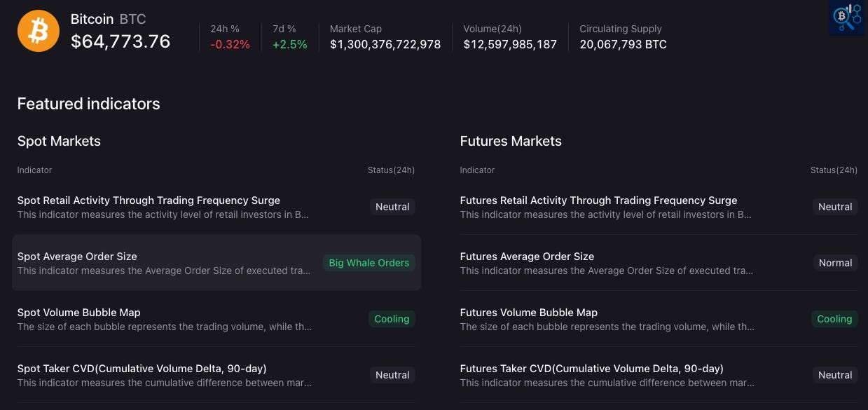868x410 pixels.
Task: Click the 24h change value -0.32%
Action: tap(230, 45)
